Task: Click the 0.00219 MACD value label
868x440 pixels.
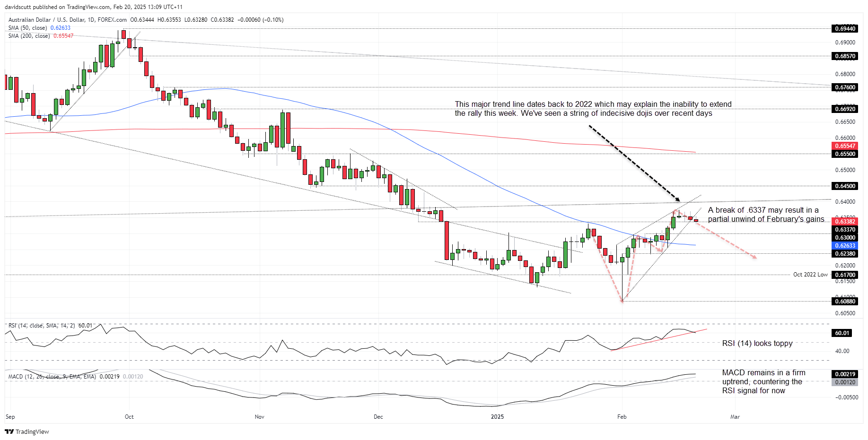Action: click(845, 374)
